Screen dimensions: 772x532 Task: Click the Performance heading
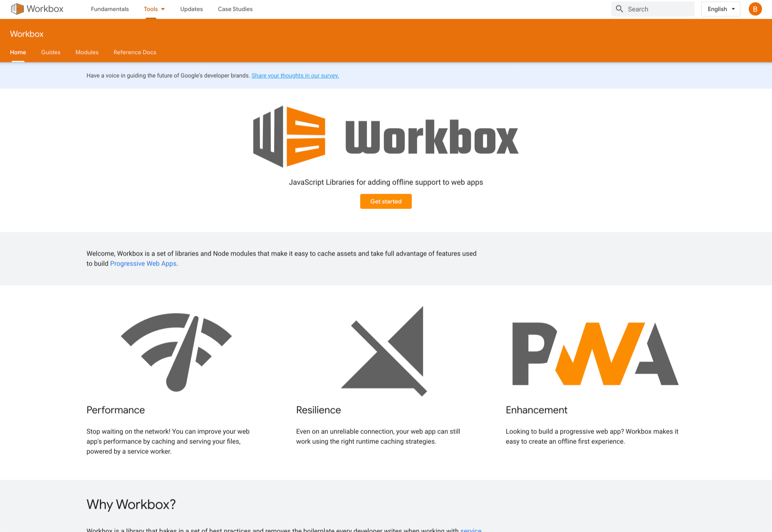116,410
